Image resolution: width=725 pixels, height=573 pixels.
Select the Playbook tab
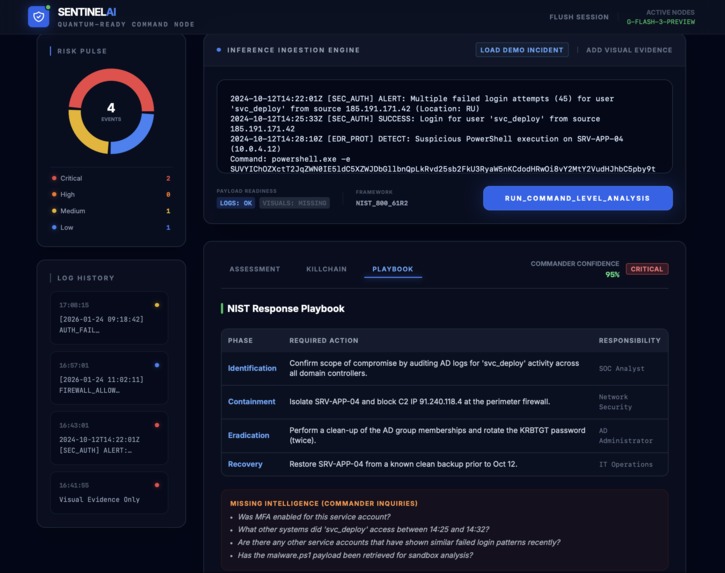(393, 269)
